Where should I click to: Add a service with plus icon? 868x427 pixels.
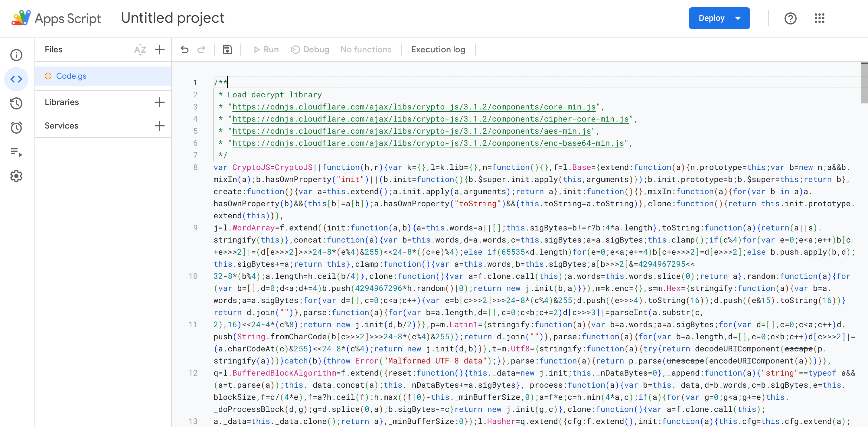(160, 126)
